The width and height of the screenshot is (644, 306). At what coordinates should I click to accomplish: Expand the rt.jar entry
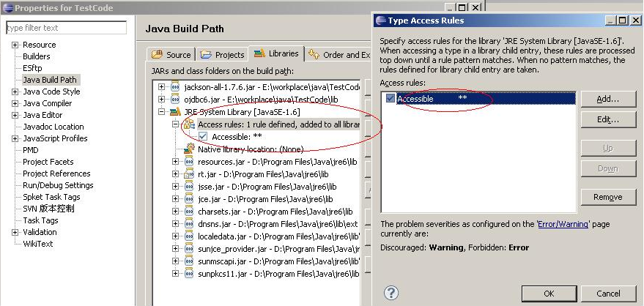coord(175,174)
